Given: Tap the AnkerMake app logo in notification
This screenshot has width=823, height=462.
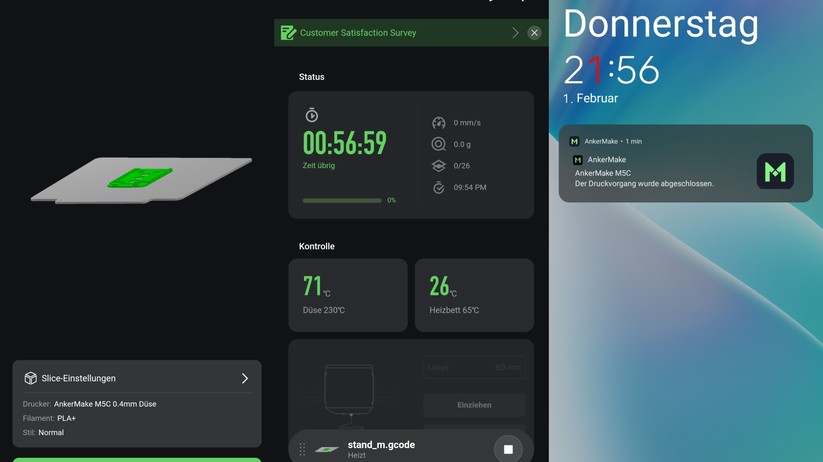Looking at the screenshot, I should click(x=775, y=172).
